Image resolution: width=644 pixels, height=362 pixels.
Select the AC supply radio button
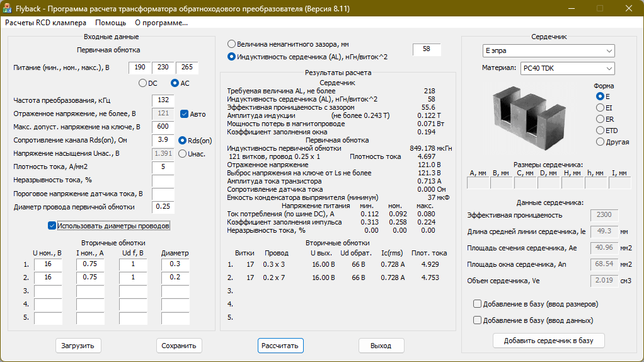click(x=175, y=83)
